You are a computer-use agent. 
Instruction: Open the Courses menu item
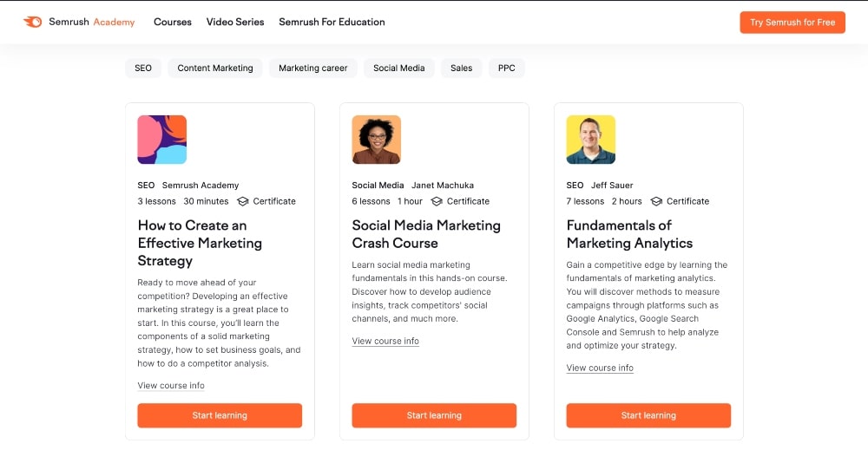[173, 22]
